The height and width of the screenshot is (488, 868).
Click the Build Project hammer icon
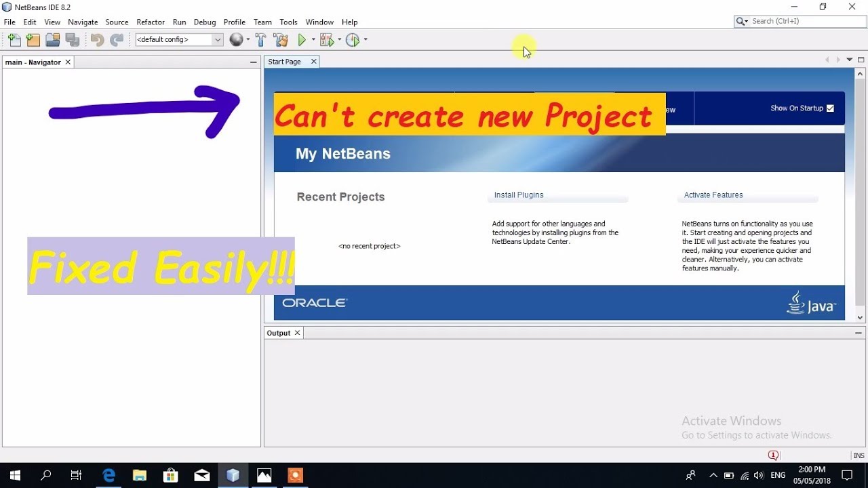pos(260,40)
